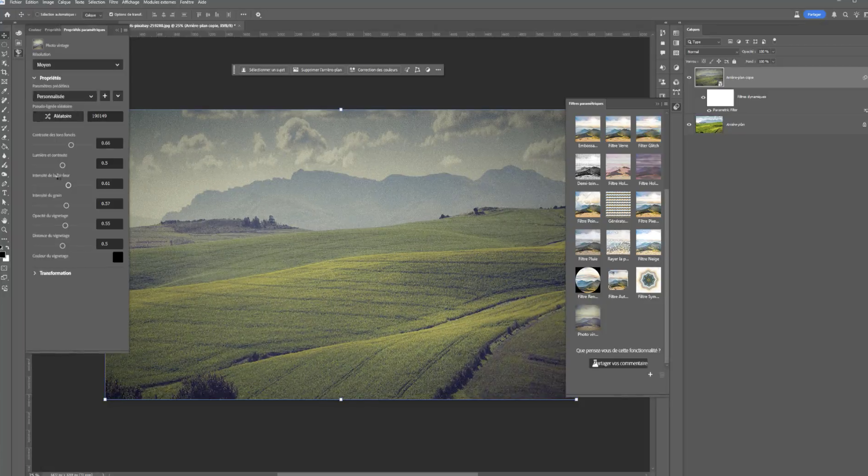Open Propriétés paramétriques panel menu icon
This screenshot has height=476, width=868.
click(125, 30)
